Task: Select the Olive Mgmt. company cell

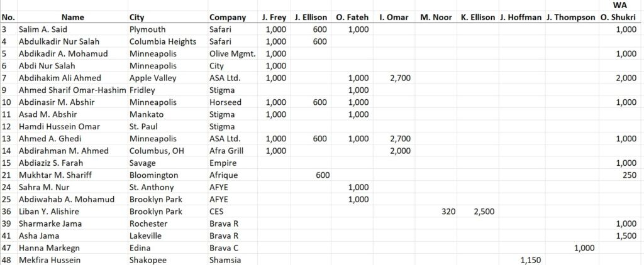Action: pyautogui.click(x=232, y=53)
